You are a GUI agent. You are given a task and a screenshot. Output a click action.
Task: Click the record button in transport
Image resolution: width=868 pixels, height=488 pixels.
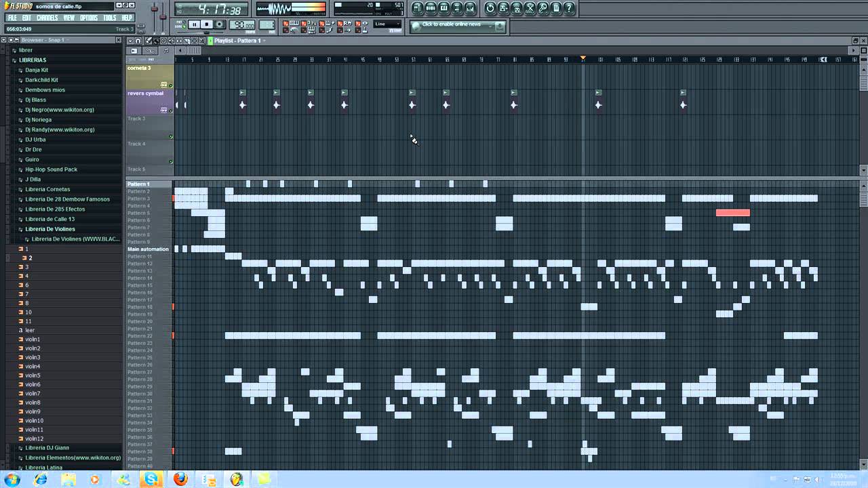[x=220, y=24]
